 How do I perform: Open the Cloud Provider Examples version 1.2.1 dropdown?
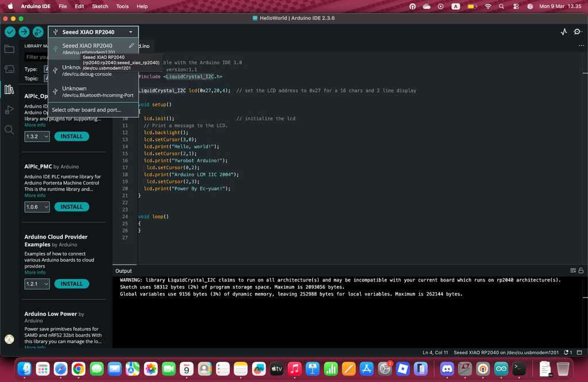tap(37, 284)
